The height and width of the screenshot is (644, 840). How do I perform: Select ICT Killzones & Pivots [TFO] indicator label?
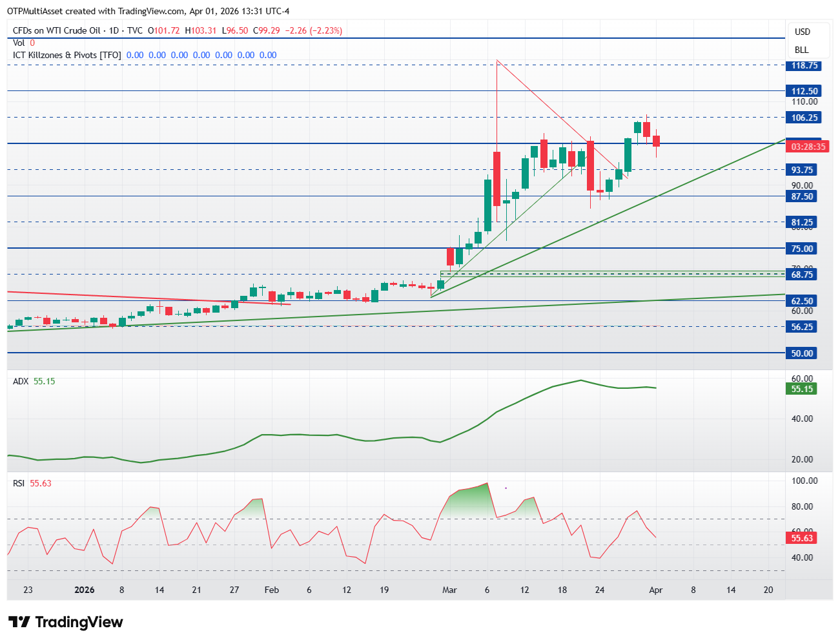pos(67,55)
